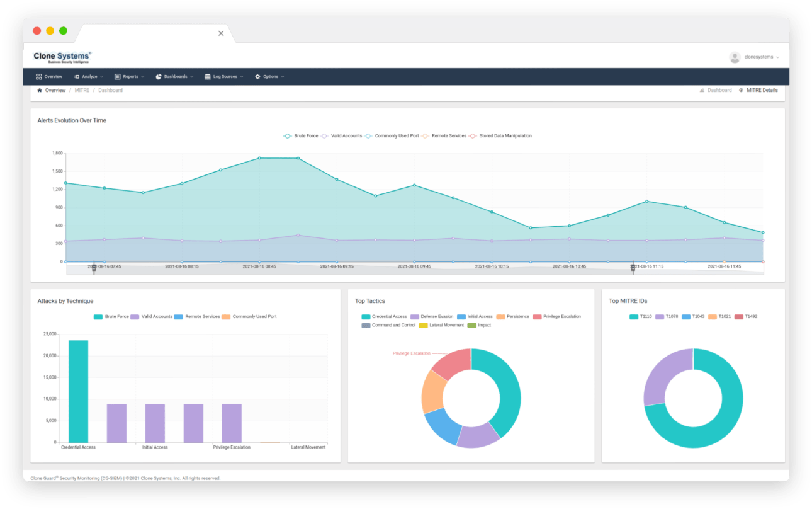Click the Reports document icon
Image resolution: width=812 pixels, height=509 pixels.
117,77
